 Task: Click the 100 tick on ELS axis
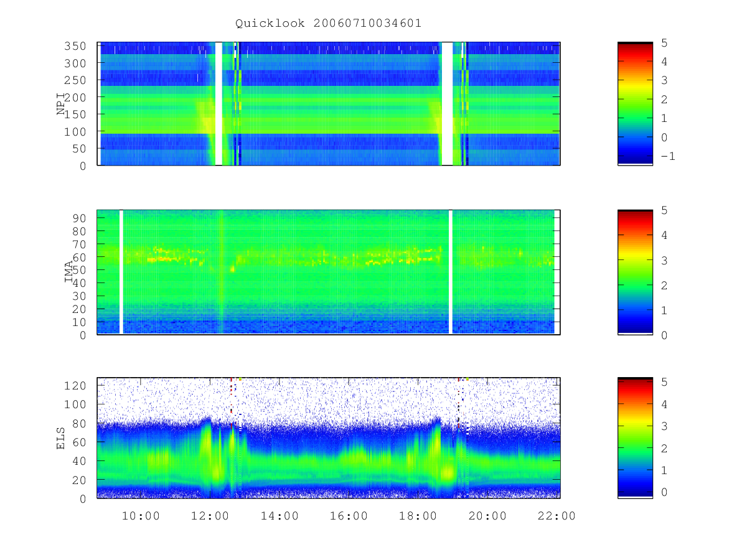(76, 404)
